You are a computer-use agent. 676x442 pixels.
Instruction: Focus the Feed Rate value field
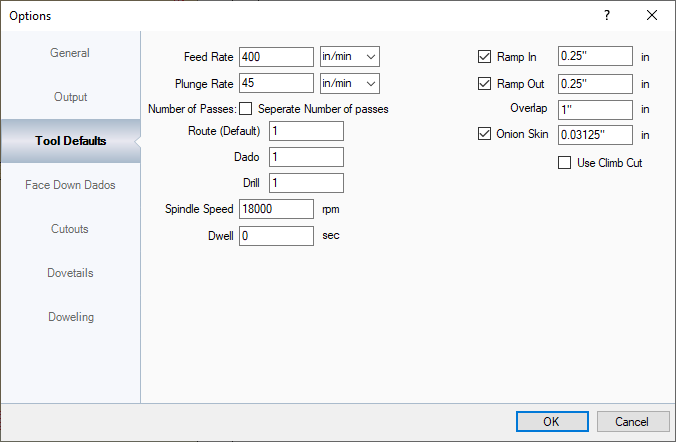tap(277, 57)
